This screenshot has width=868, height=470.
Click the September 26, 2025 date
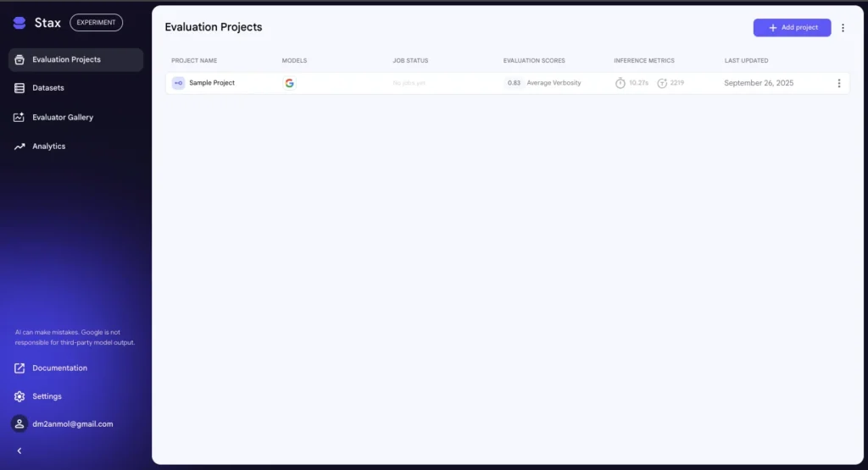click(x=759, y=83)
